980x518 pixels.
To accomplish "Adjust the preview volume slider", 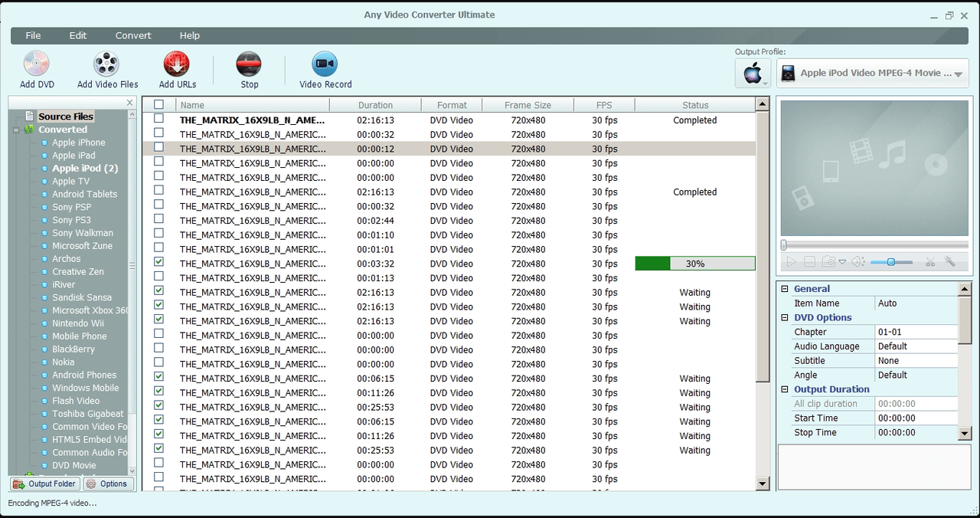I will point(891,262).
